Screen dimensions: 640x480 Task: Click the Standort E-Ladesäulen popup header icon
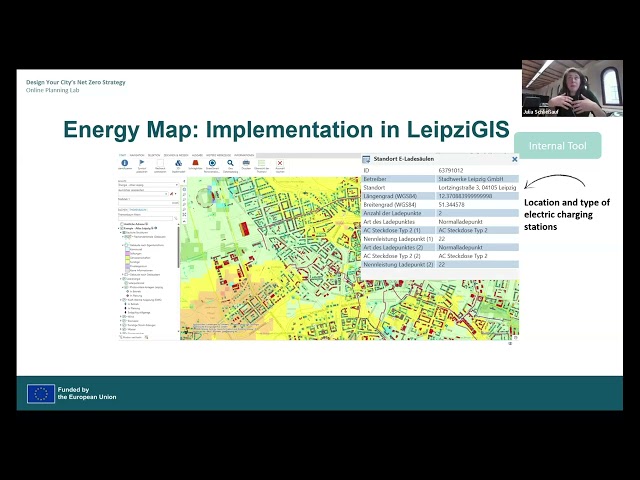[366, 159]
